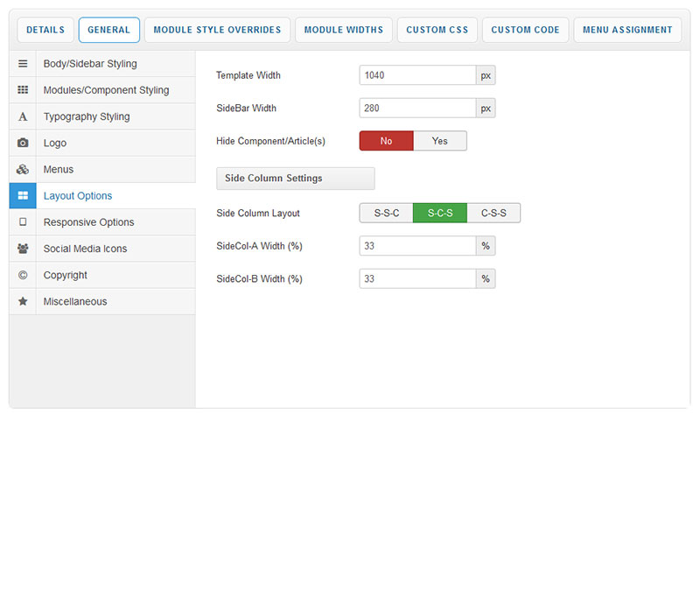Screen dimensions: 700x590
Task: Choose C-S-S side column layout
Action: click(493, 213)
